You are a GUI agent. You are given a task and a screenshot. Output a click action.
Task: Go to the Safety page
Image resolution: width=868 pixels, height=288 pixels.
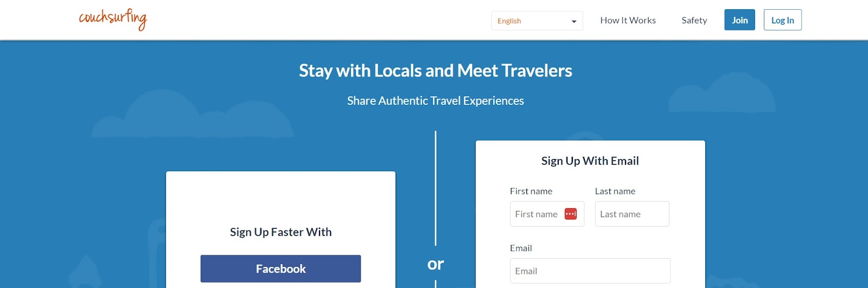pyautogui.click(x=694, y=20)
